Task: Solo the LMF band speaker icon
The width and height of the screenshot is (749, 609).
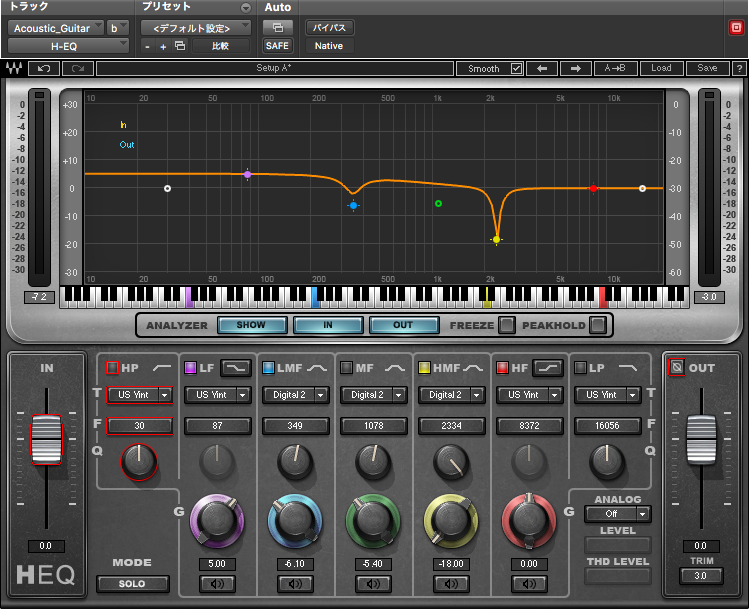Action: (295, 584)
